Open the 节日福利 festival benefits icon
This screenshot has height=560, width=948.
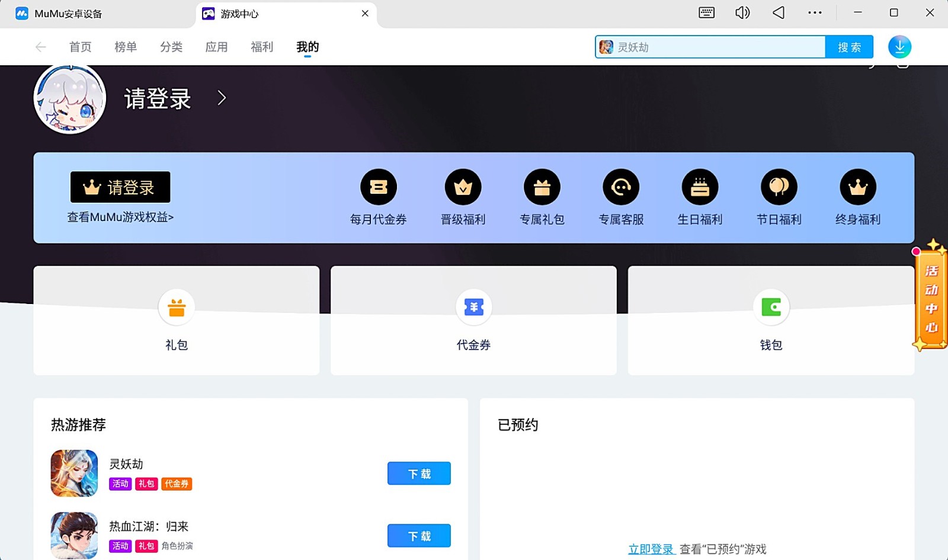[x=779, y=187]
